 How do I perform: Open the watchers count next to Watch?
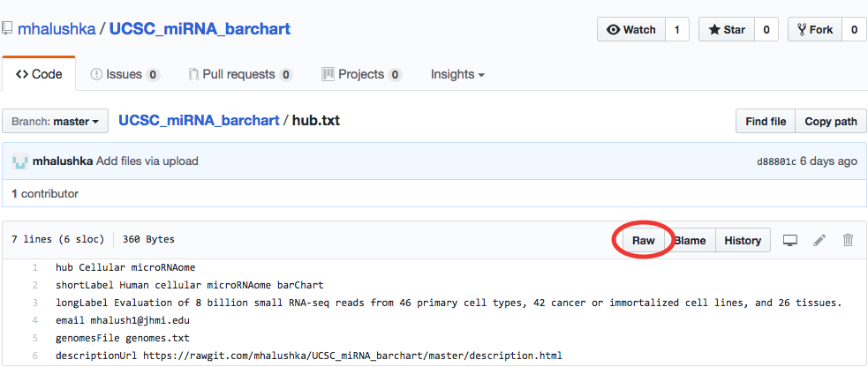676,30
